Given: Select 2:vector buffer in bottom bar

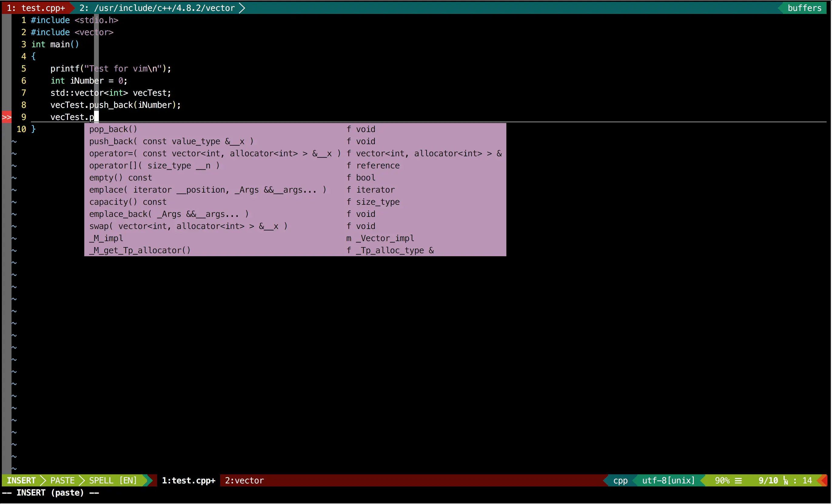Looking at the screenshot, I should point(244,481).
